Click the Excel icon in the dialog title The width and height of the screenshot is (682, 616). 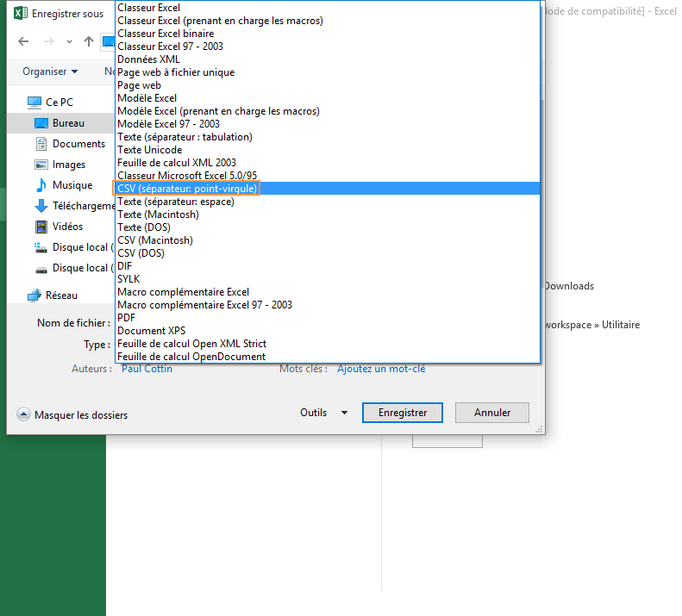click(x=20, y=13)
